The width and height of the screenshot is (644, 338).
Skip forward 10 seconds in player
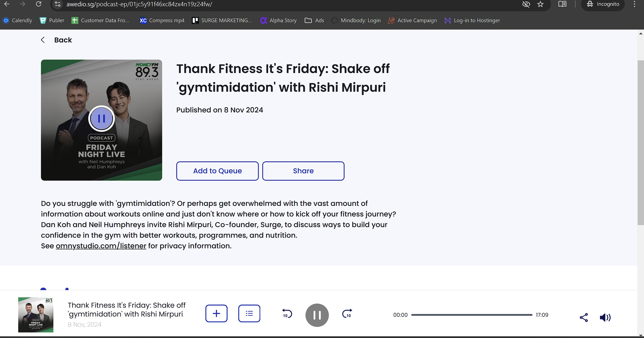pyautogui.click(x=347, y=313)
